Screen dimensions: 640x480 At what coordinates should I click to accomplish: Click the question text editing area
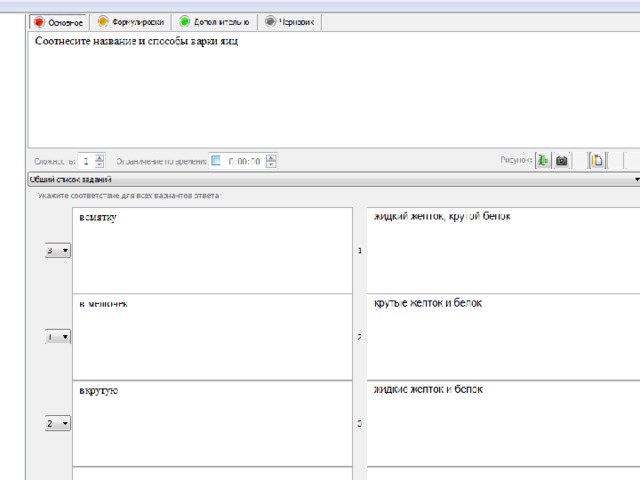334,89
